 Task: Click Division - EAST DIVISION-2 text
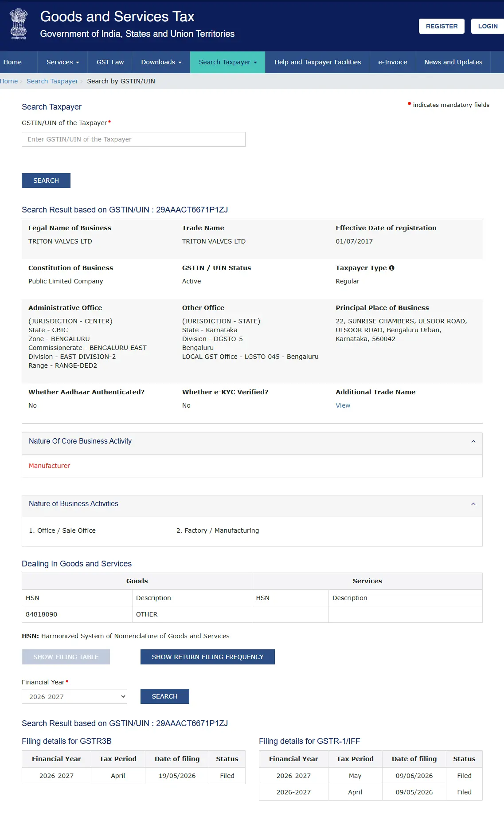(x=72, y=357)
